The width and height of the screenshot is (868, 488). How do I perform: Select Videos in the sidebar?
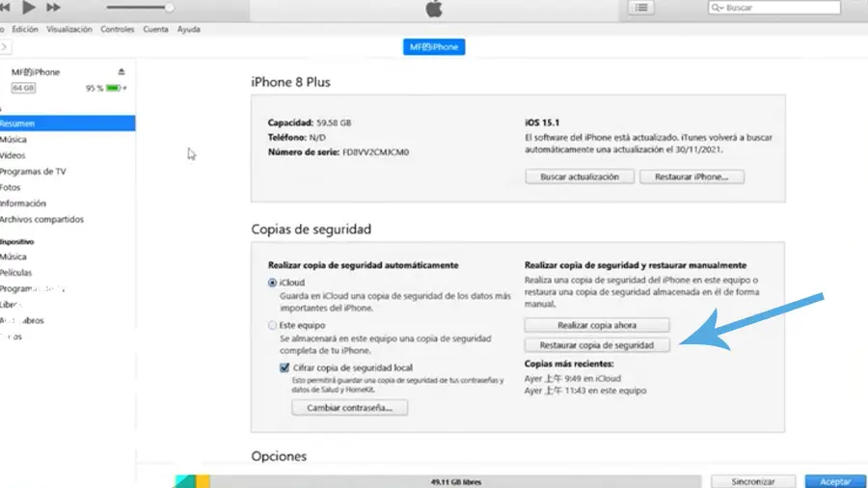pyautogui.click(x=13, y=155)
